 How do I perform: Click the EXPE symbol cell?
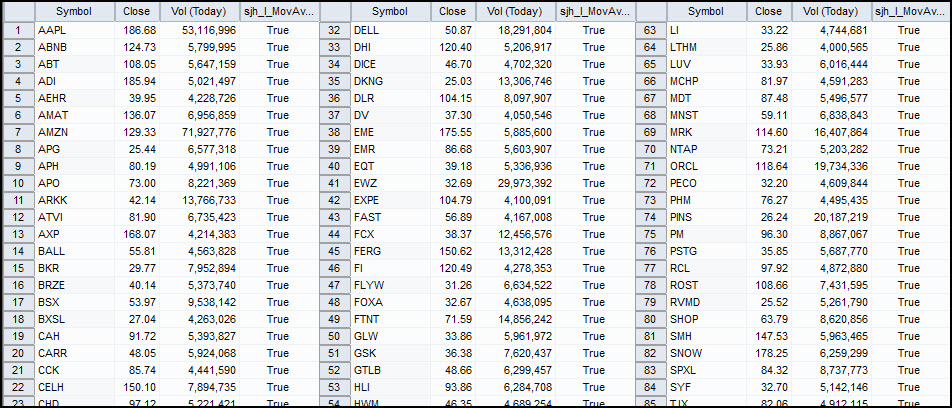[391, 200]
